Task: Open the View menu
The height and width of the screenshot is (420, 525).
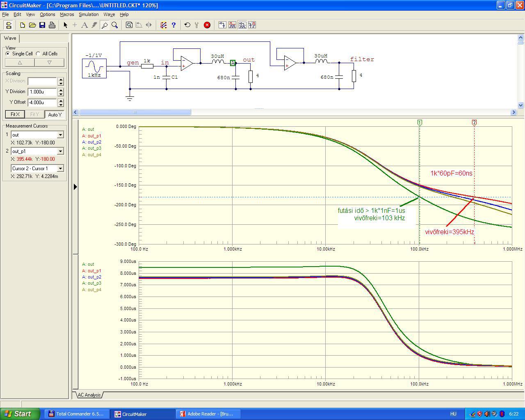Action: [30, 14]
